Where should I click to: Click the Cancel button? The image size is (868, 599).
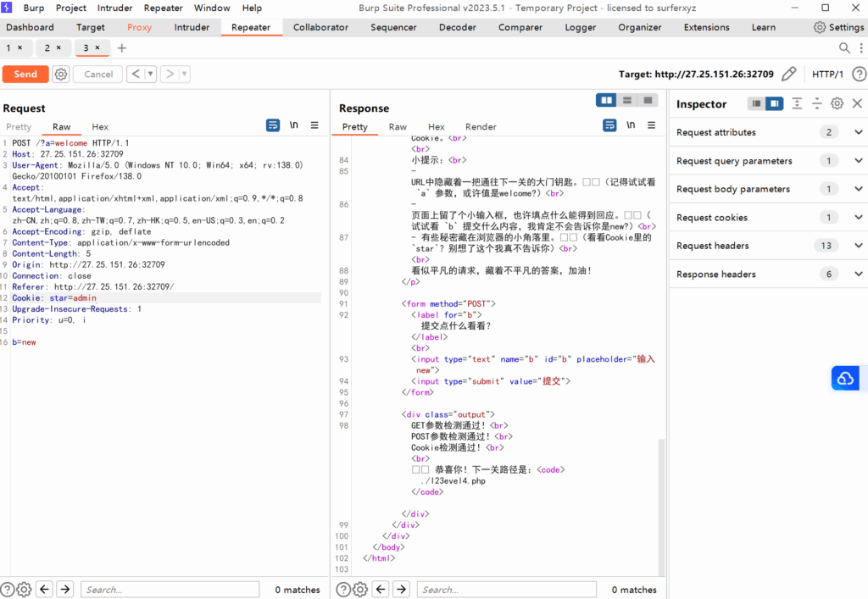coord(98,74)
